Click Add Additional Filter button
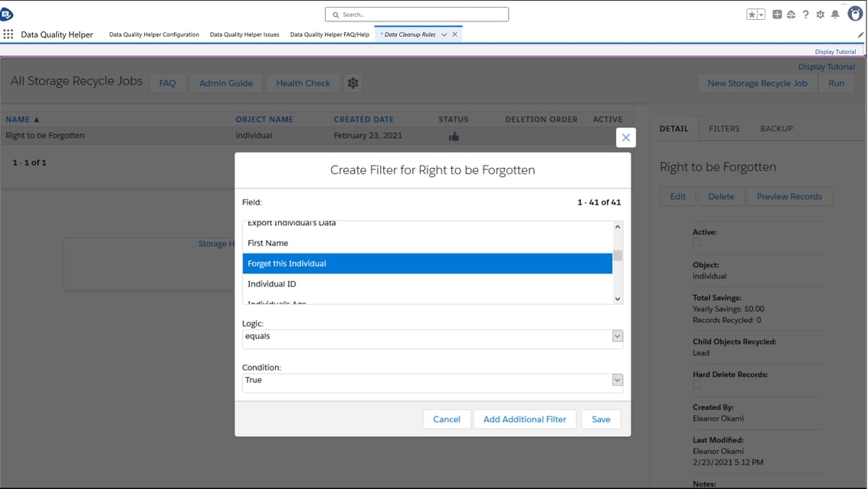868x489 pixels. click(x=525, y=419)
